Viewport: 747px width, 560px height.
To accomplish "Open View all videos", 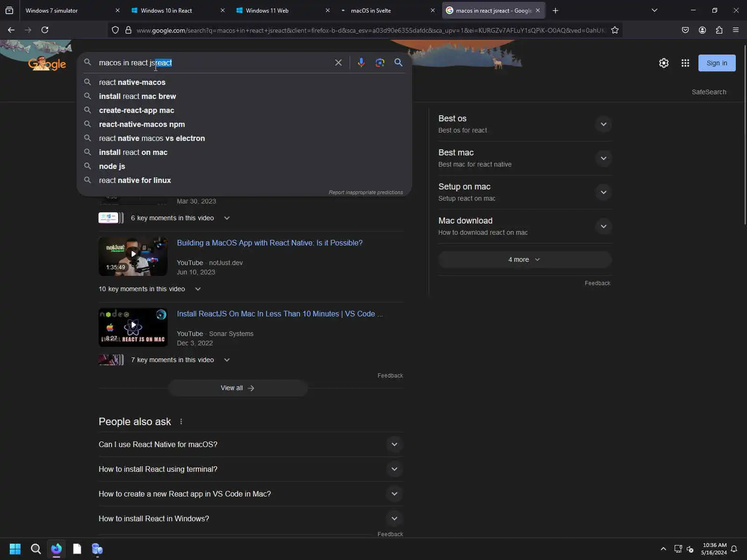I will click(x=238, y=388).
